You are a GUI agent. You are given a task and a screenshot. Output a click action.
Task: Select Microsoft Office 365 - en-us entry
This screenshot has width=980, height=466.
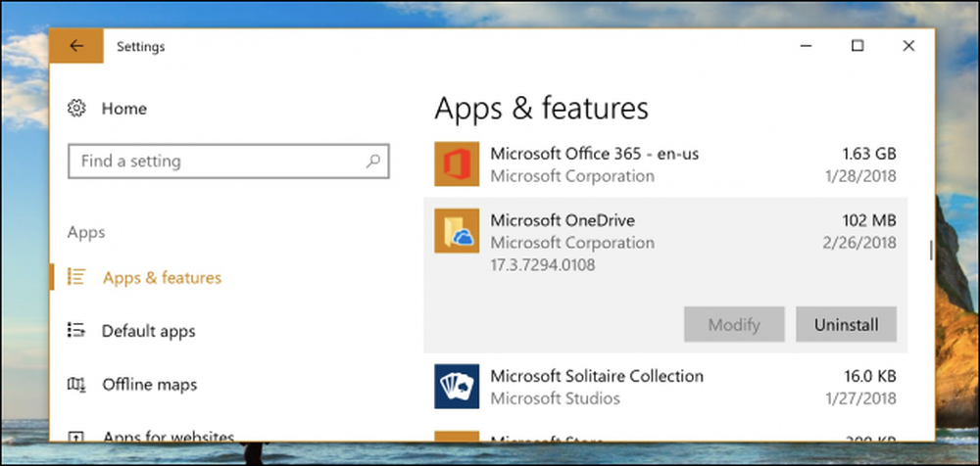pyautogui.click(x=665, y=164)
